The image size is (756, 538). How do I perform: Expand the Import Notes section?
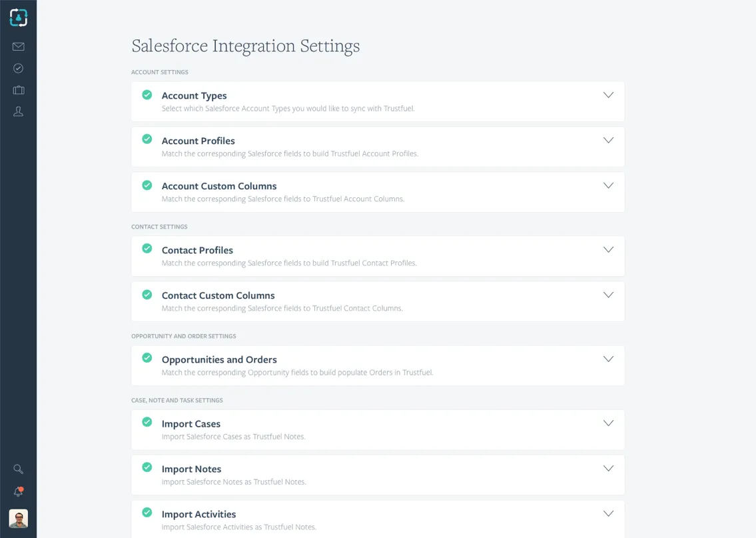coord(608,468)
